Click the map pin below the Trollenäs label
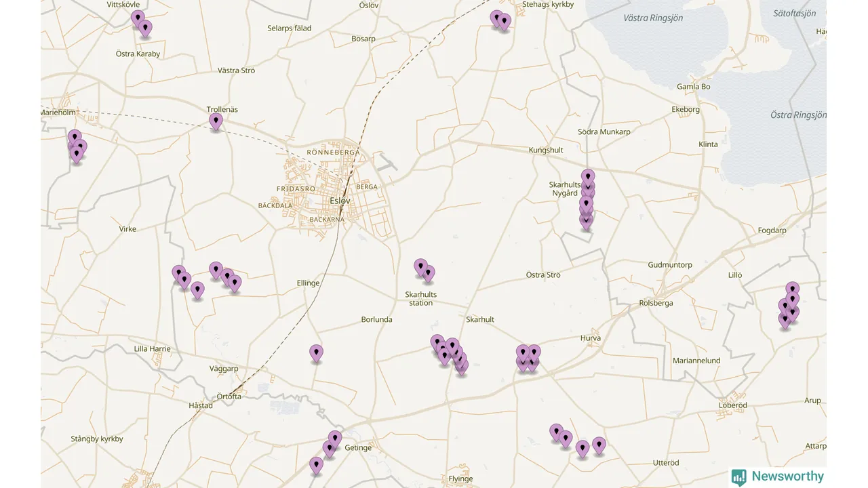This screenshot has width=868, height=488. tap(216, 122)
